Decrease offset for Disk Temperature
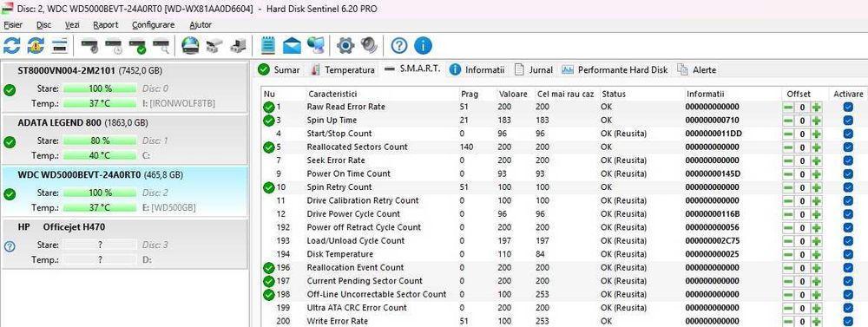The width and height of the screenshot is (868, 327). [x=787, y=254]
